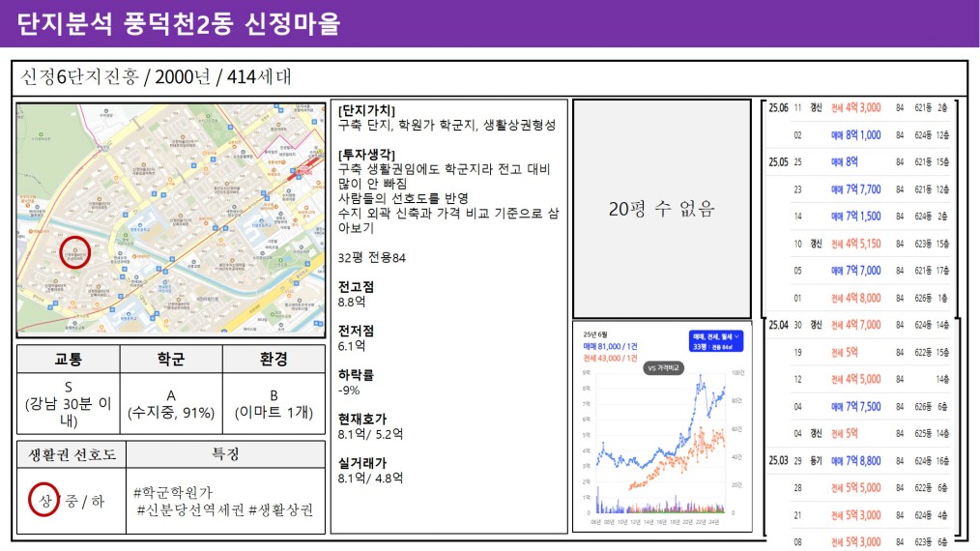
Task: Select the #신분당선역세권 #생활상권 line
Action: click(x=224, y=510)
